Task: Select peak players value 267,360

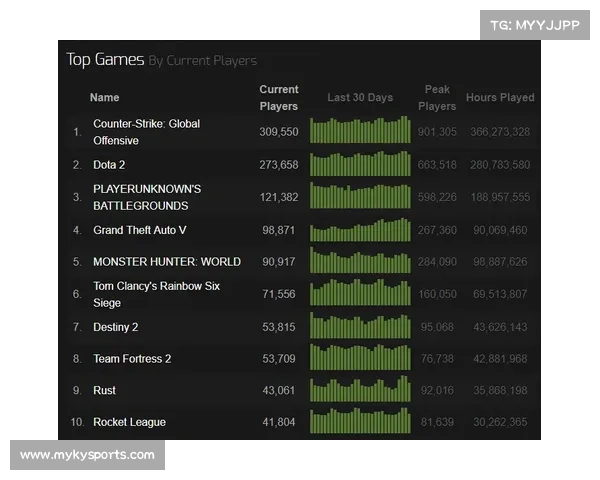Action: click(x=437, y=230)
